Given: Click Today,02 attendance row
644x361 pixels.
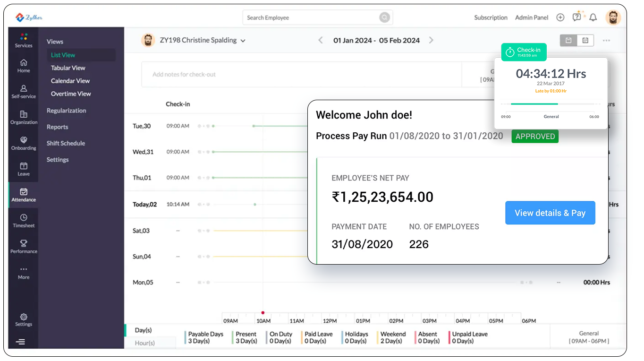Looking at the screenshot, I should pyautogui.click(x=216, y=205).
